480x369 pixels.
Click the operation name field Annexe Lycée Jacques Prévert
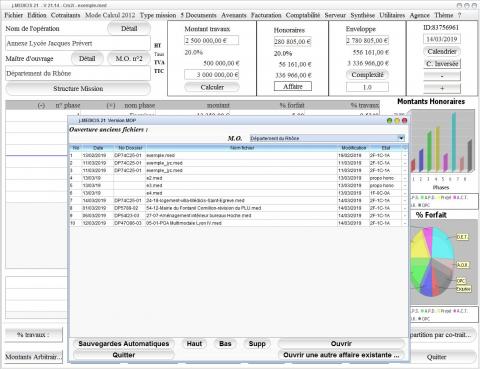pyautogui.click(x=78, y=43)
